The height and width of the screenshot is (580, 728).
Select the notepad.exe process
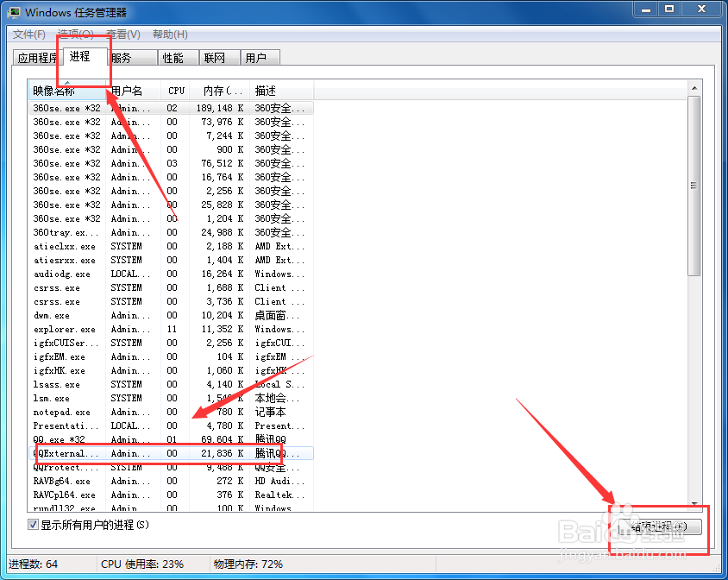click(171, 412)
